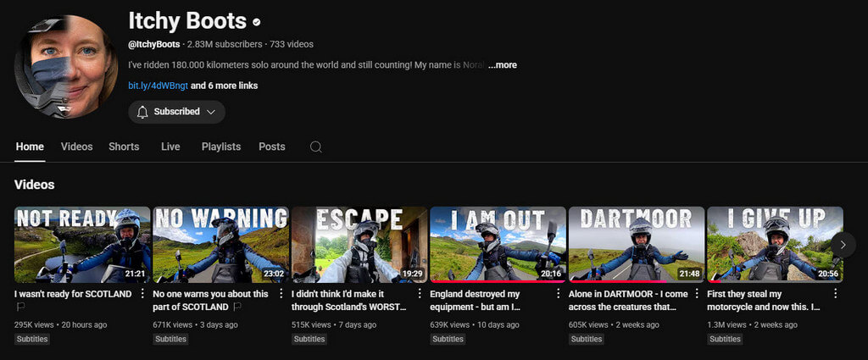Click the @ItchyBoots handle
Viewport: 868px width, 360px height.
[154, 44]
